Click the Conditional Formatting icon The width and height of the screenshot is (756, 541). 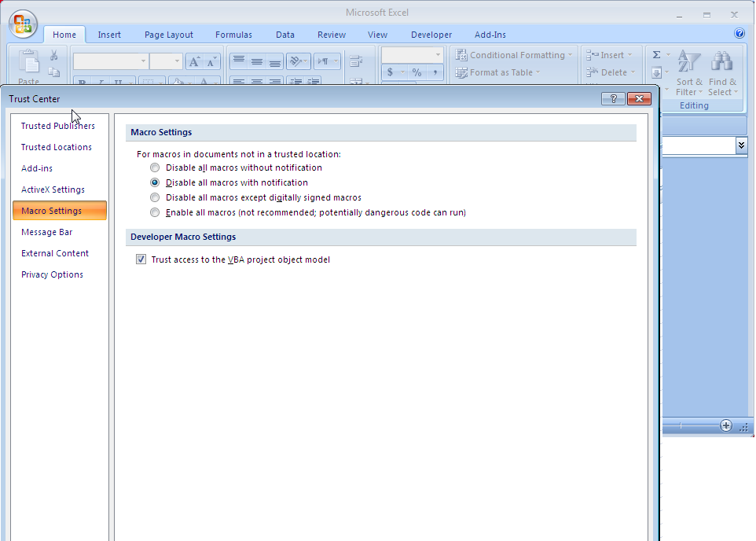click(461, 55)
